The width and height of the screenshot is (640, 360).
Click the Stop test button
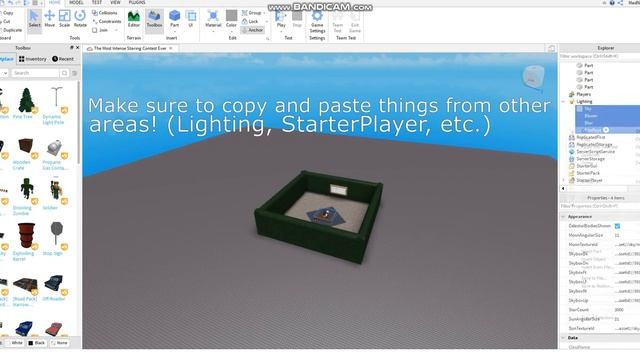pos(297,19)
